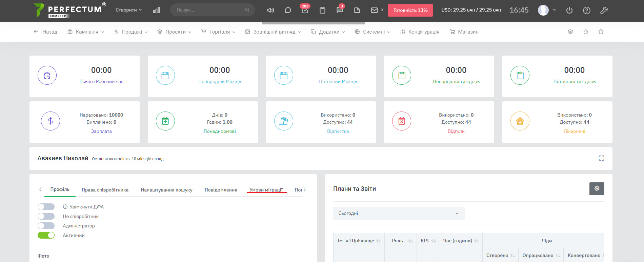Expand the Продажі menu
The width and height of the screenshot is (644, 262).
(131, 32)
